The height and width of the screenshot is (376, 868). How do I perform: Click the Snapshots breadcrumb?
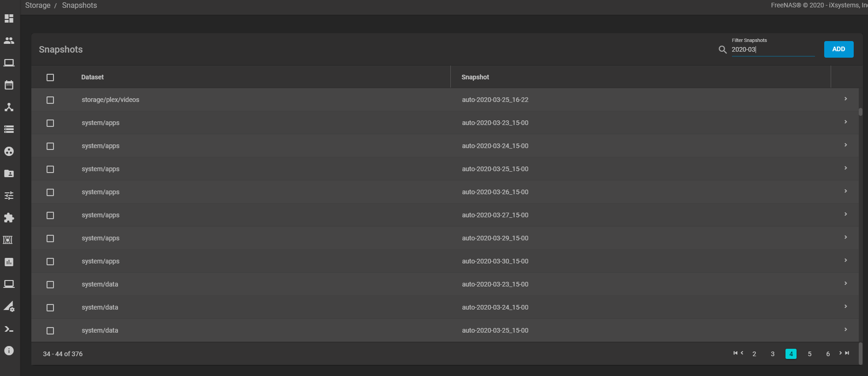pyautogui.click(x=79, y=6)
